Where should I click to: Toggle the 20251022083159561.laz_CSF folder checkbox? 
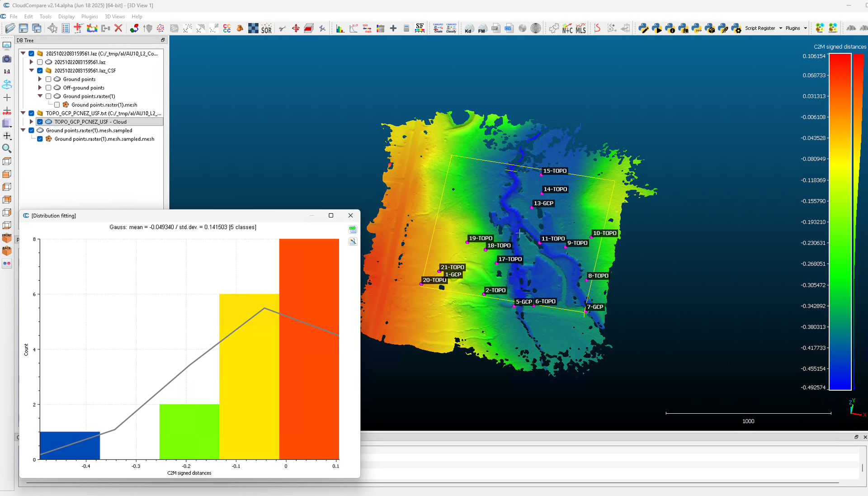40,71
